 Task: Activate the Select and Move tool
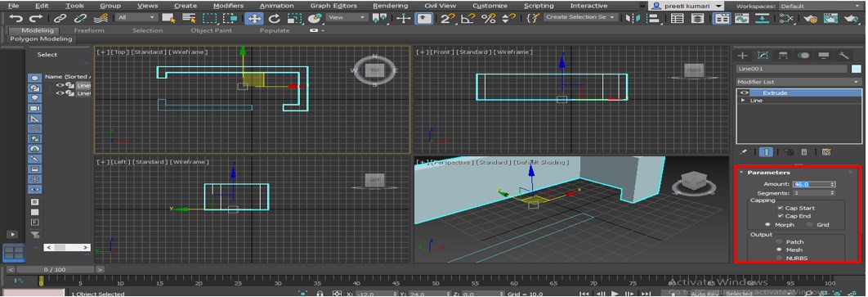click(253, 18)
